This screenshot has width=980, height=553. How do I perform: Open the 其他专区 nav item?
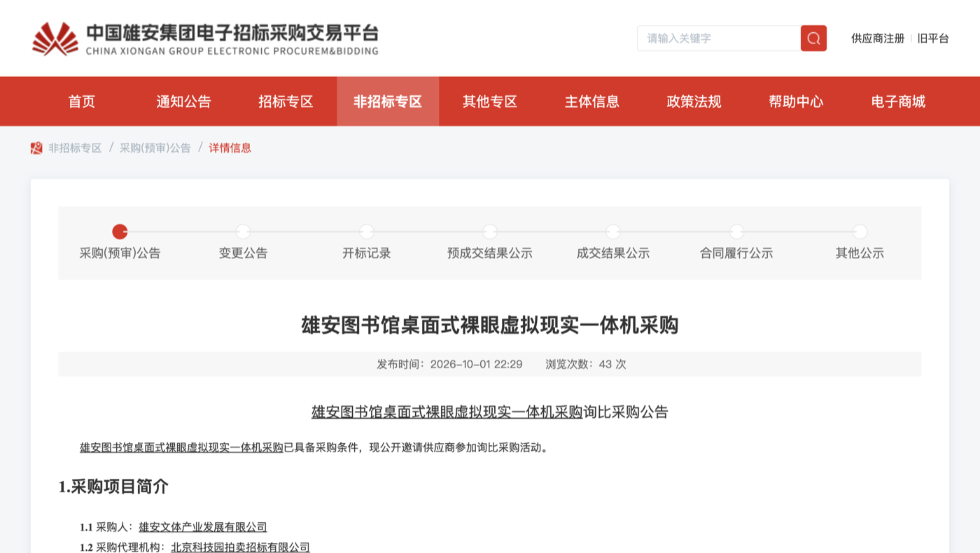pyautogui.click(x=490, y=101)
